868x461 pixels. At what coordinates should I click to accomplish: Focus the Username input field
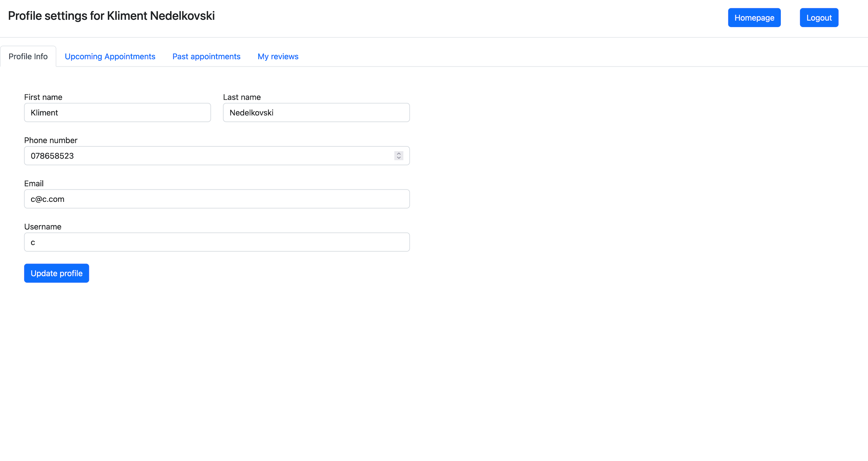coord(217,242)
